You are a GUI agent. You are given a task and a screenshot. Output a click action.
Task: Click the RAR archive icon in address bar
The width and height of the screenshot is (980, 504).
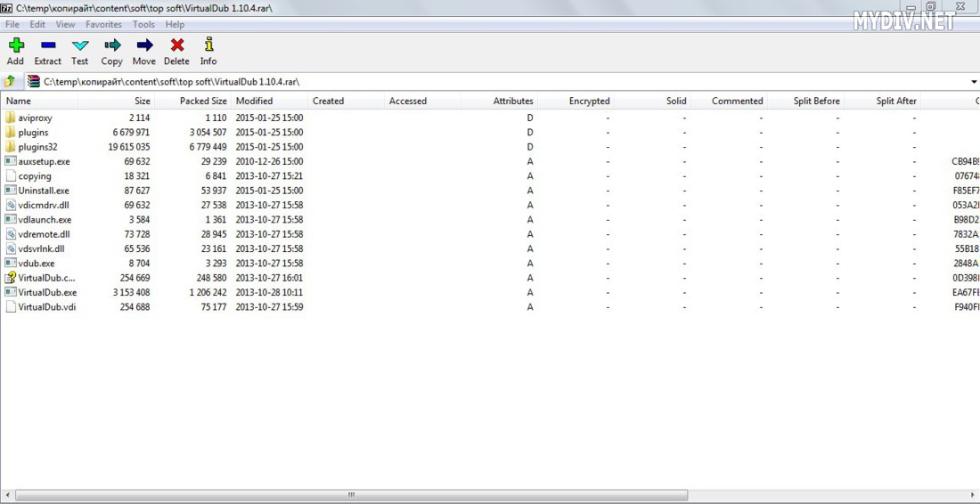(x=34, y=81)
